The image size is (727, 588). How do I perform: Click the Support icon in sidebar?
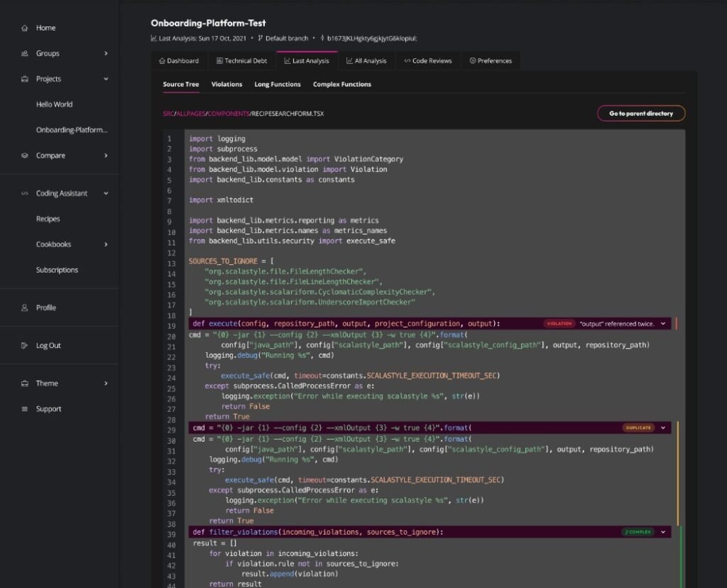(x=25, y=409)
